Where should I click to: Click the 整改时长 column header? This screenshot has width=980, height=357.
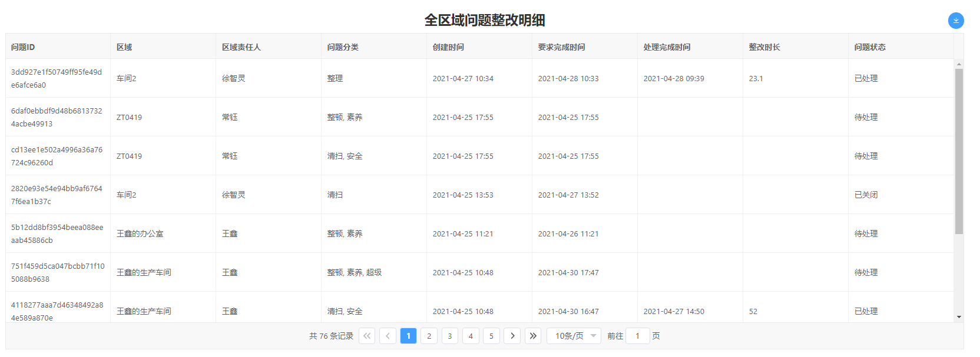(x=764, y=47)
